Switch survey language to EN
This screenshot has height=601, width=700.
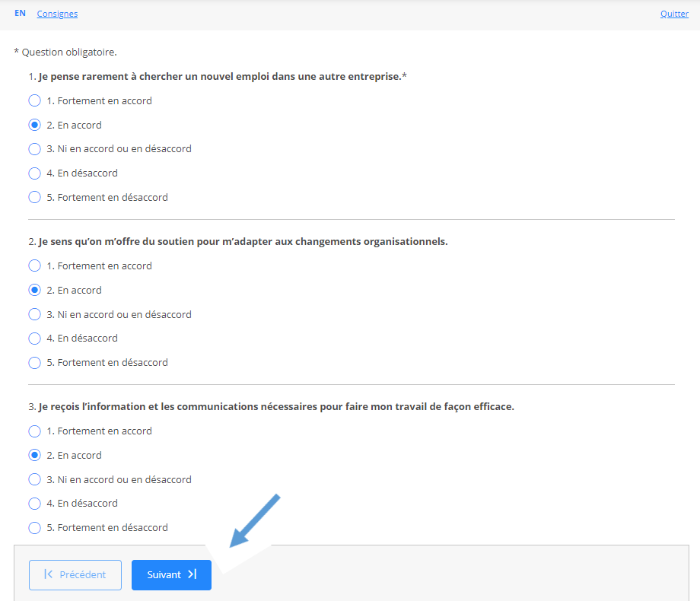click(20, 14)
